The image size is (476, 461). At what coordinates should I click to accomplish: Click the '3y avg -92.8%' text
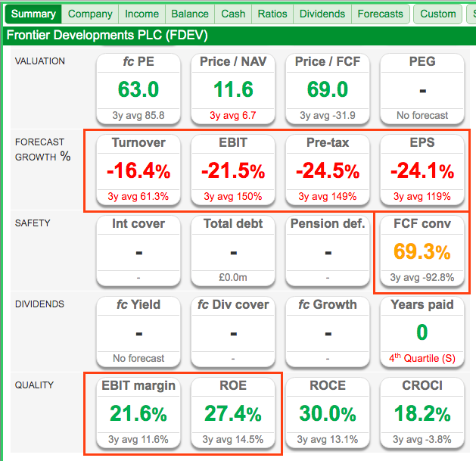click(x=422, y=277)
